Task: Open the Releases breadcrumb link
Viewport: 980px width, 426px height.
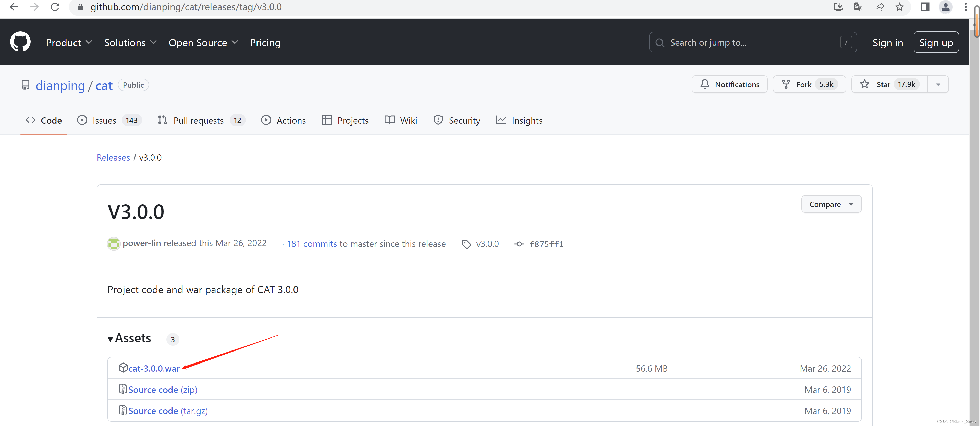Action: coord(113,157)
